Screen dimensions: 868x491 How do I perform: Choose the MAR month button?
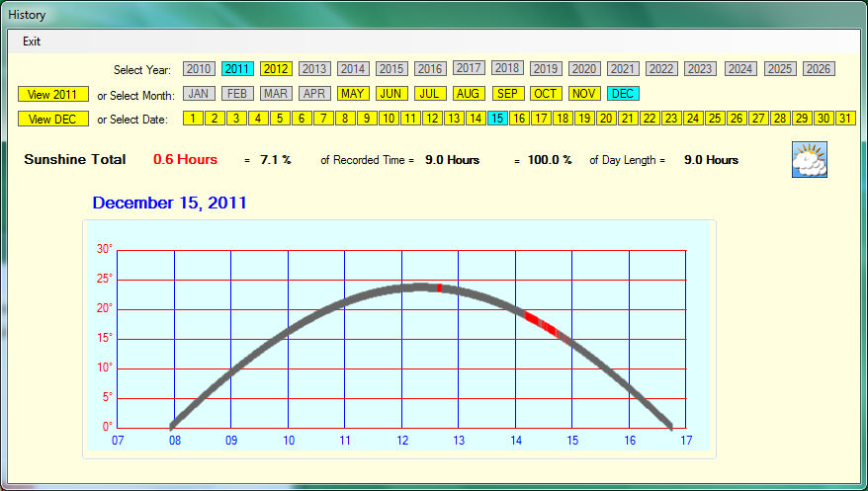tap(276, 94)
